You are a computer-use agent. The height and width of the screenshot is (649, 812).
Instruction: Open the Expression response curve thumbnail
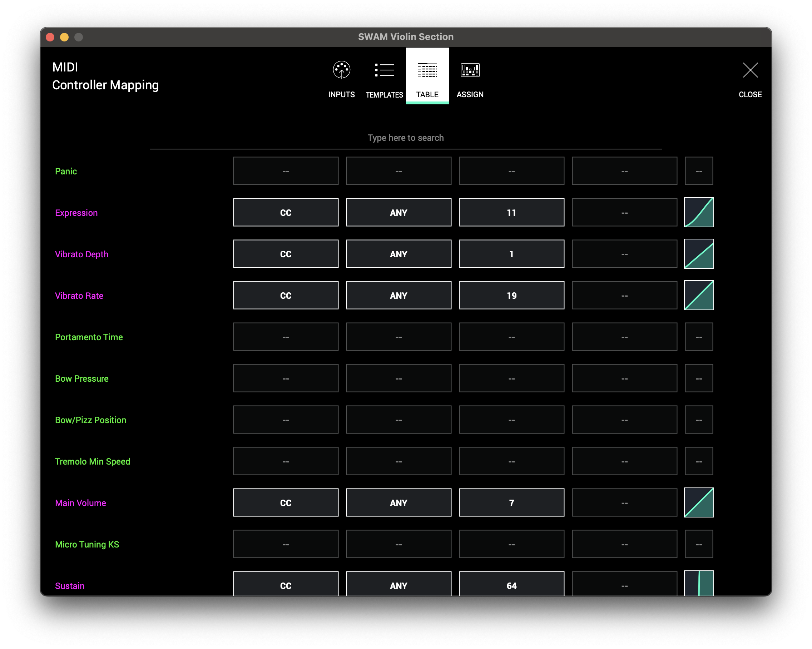tap(699, 212)
